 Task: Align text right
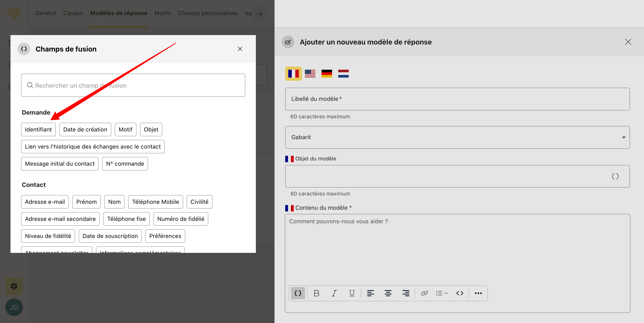click(406, 293)
